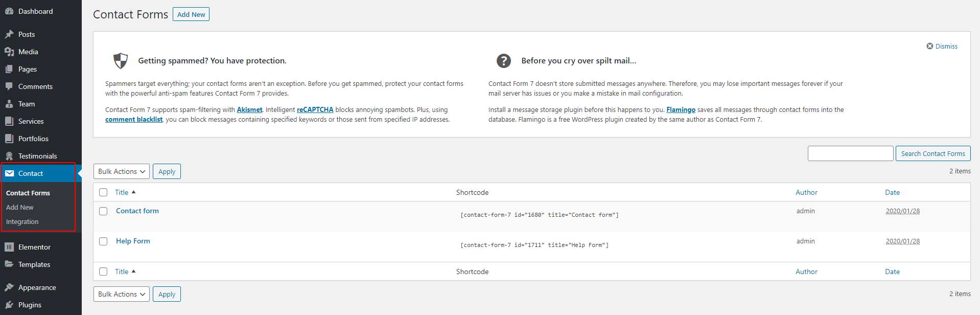Screen dimensions: 980x315
Task: Sort forms by the top Title column header
Action: pos(122,192)
